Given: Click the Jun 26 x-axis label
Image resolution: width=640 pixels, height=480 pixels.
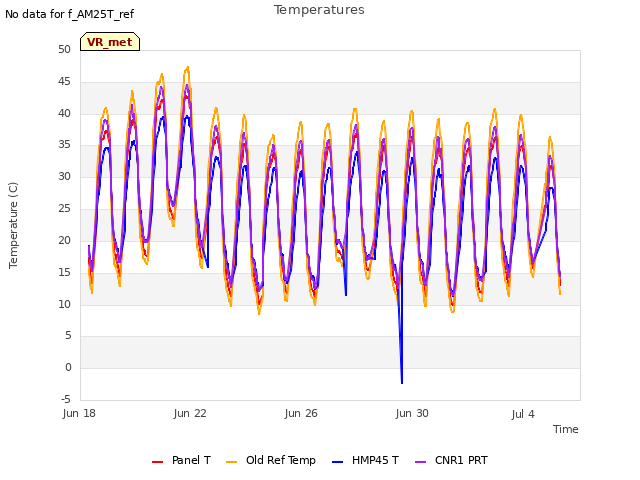Looking at the screenshot, I should (x=301, y=413).
